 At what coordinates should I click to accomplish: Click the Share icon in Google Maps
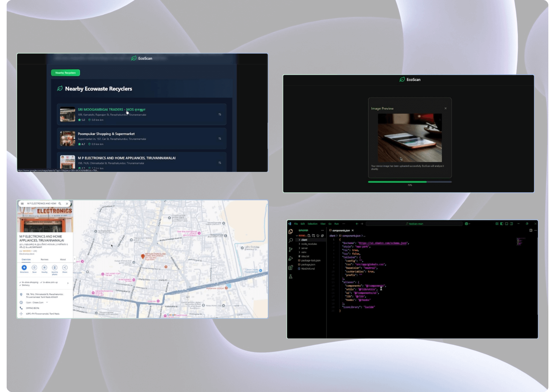pos(65,268)
